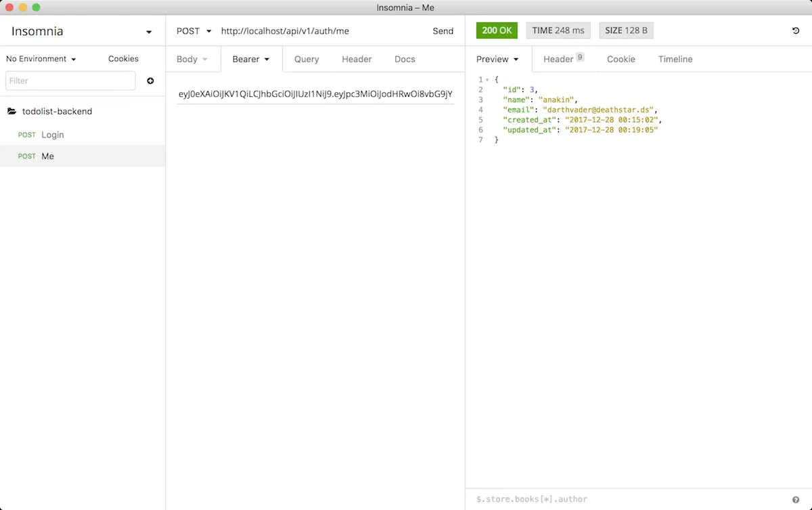
Task: Click the bearer token field
Action: click(315, 94)
